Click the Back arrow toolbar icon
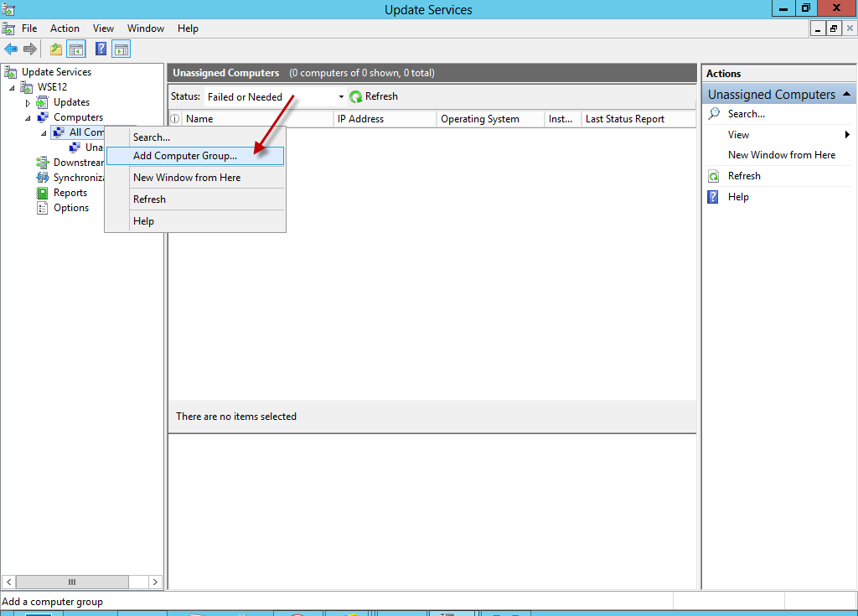The width and height of the screenshot is (858, 616). (11, 49)
